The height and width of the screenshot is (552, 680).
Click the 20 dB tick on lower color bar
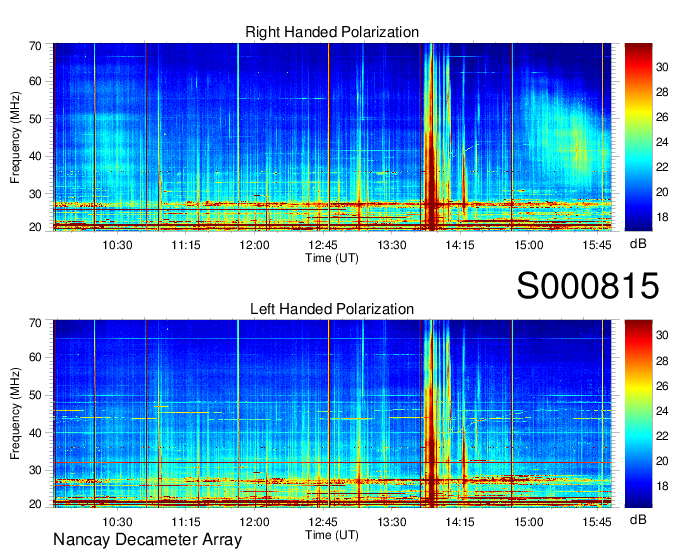662,461
